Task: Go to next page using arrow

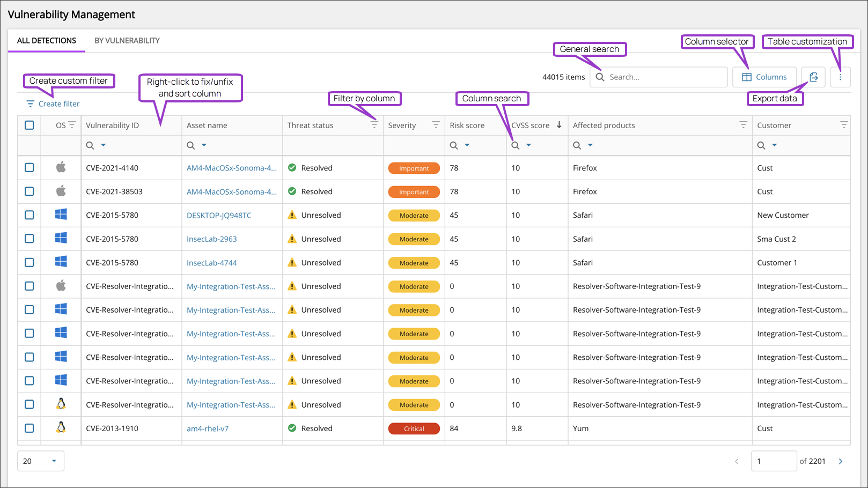Action: 841,461
